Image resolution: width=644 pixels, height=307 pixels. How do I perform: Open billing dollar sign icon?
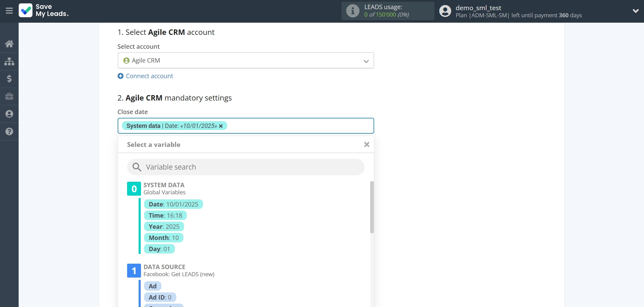click(x=9, y=79)
